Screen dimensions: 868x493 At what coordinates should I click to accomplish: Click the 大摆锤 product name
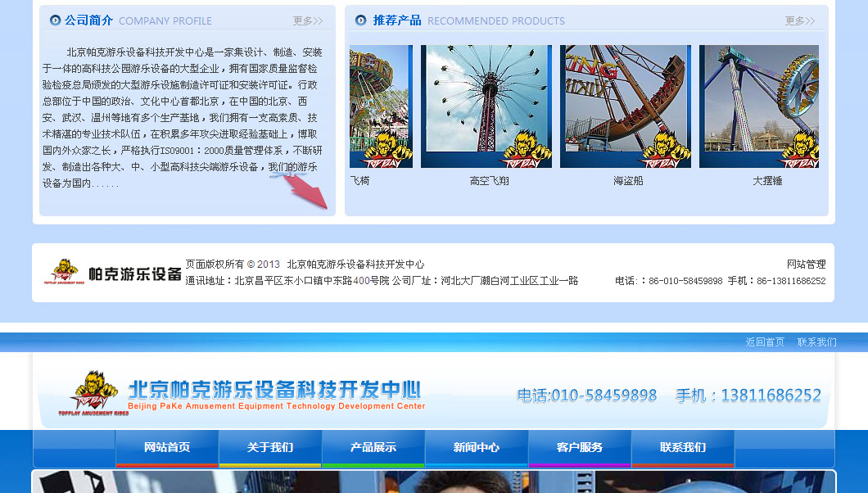coord(767,181)
